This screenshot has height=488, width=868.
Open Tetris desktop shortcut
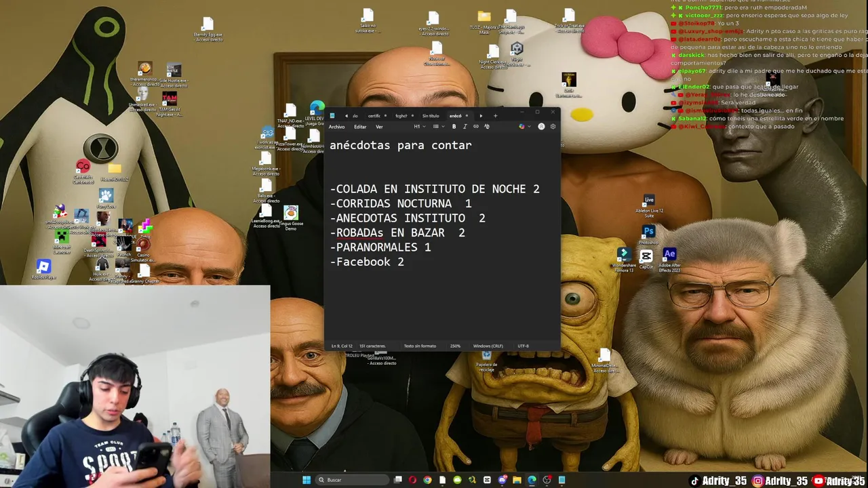tap(145, 229)
